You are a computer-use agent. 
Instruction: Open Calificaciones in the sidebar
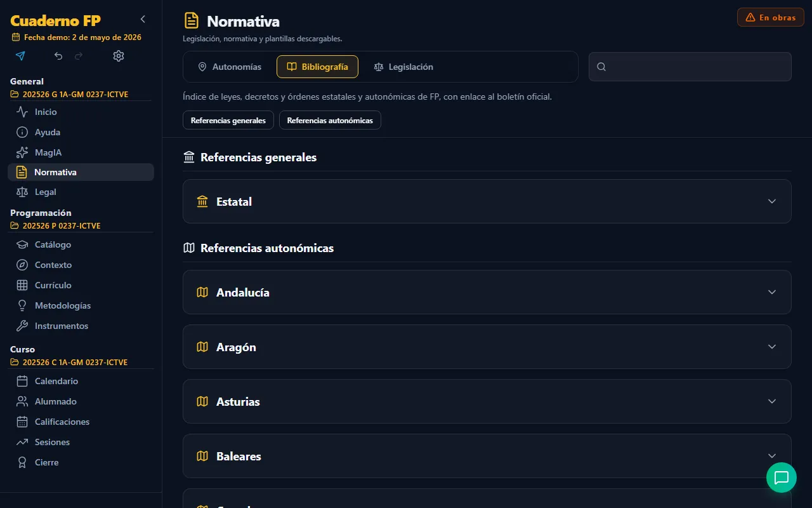coord(81,422)
